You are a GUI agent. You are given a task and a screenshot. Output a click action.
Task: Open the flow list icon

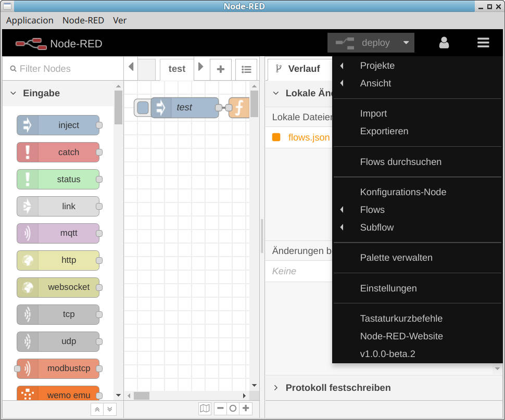pyautogui.click(x=246, y=69)
